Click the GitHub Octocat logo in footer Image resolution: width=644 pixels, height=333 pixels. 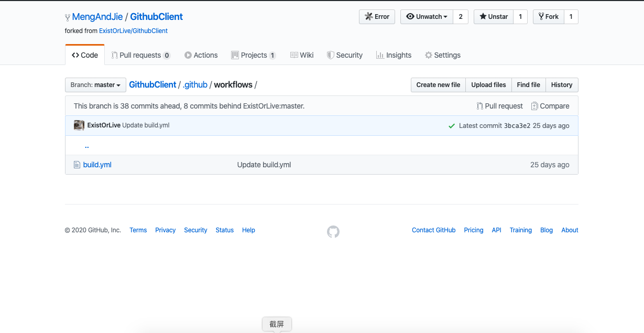pyautogui.click(x=333, y=232)
